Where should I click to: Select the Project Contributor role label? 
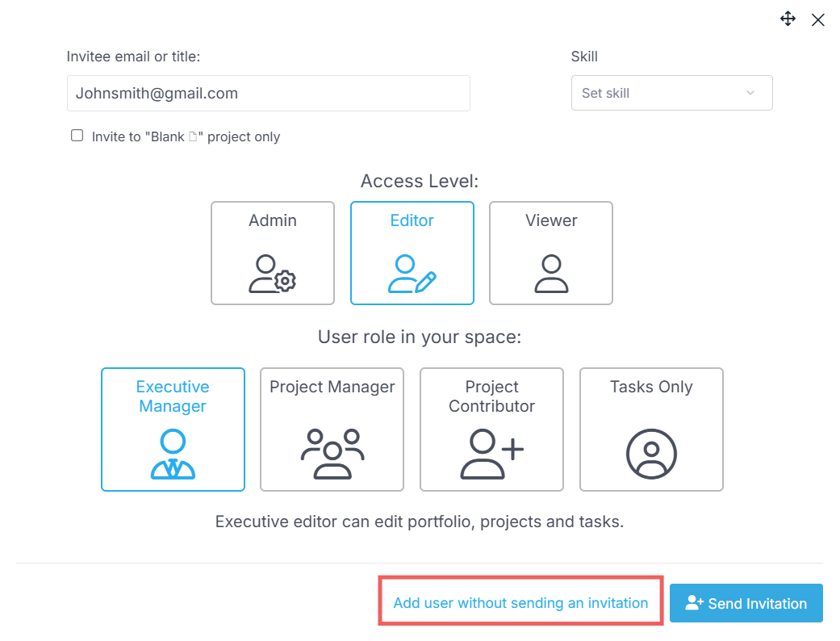[491, 396]
